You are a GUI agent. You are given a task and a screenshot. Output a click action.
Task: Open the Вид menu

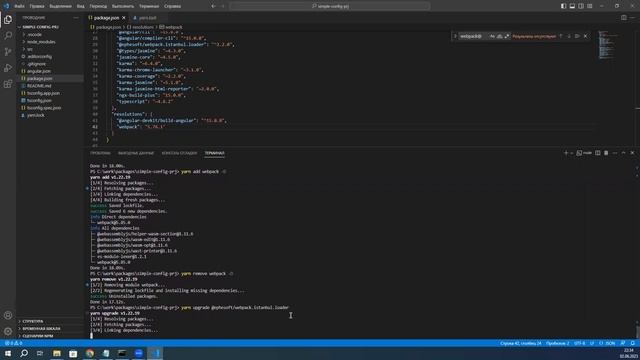[x=80, y=6]
